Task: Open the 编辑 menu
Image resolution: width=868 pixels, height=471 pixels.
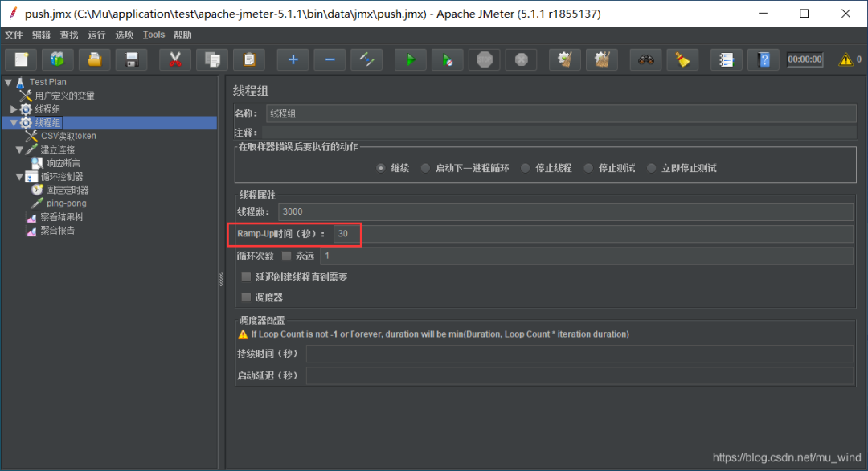Action: (42, 35)
